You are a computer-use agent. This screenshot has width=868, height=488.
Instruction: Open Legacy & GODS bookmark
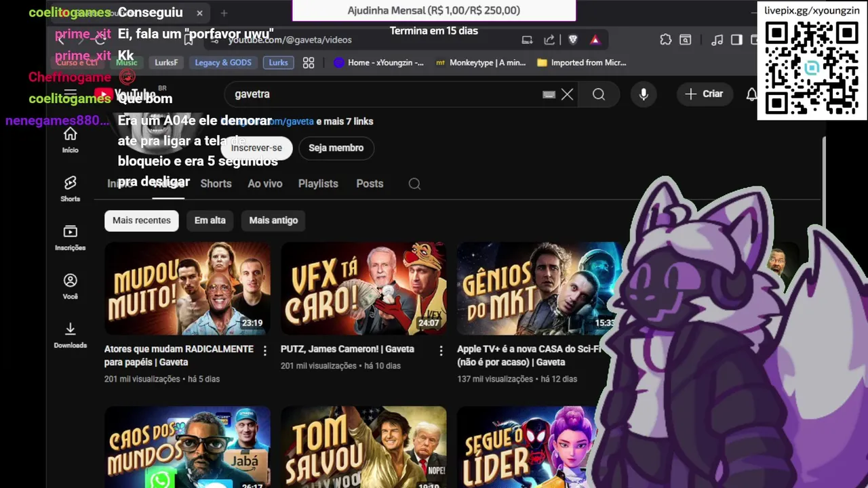[x=223, y=62]
